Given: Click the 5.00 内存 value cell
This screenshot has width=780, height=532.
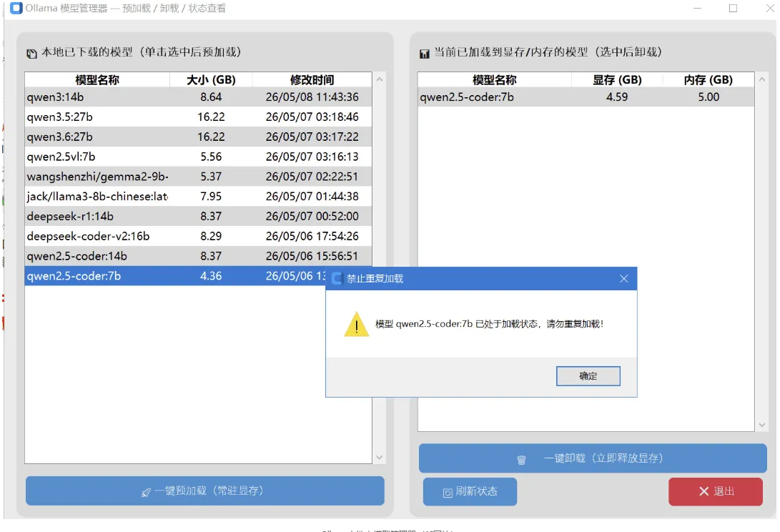Looking at the screenshot, I should pos(709,97).
